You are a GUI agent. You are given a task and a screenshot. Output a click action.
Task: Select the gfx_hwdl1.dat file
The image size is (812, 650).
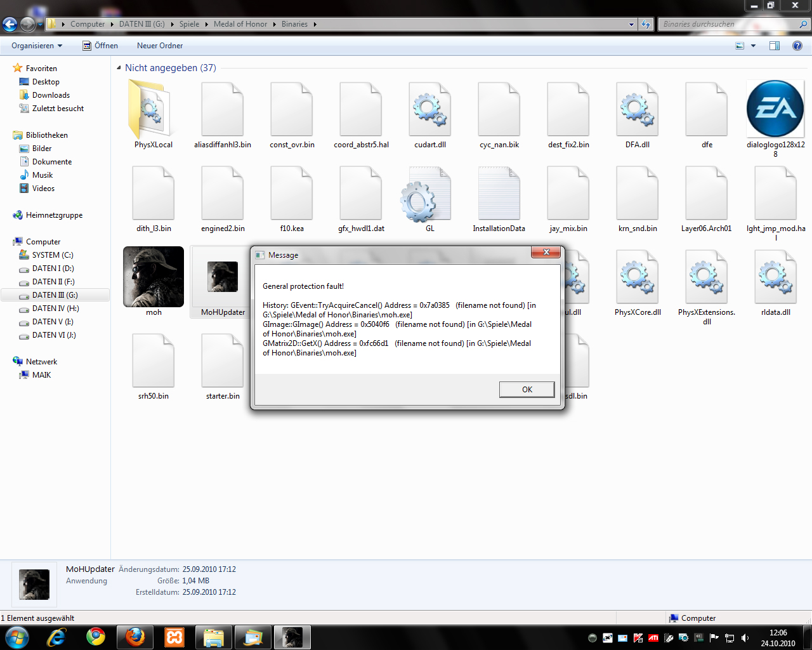(x=361, y=198)
